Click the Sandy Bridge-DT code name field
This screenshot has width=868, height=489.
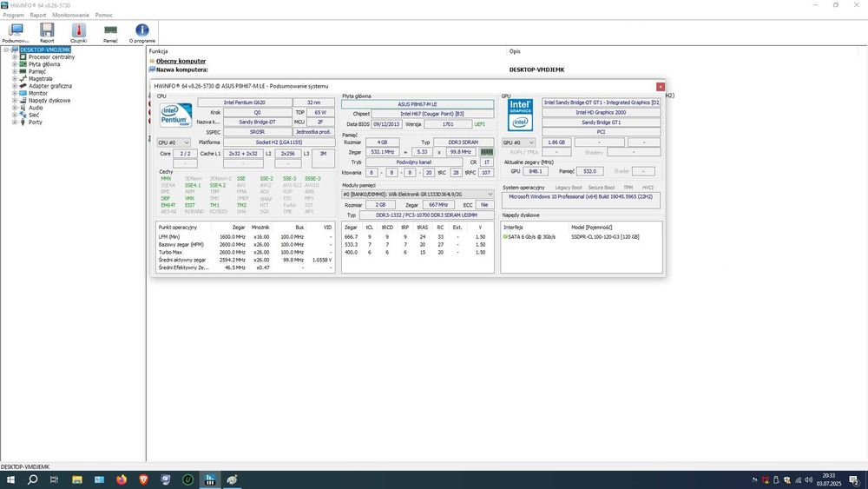tap(258, 122)
